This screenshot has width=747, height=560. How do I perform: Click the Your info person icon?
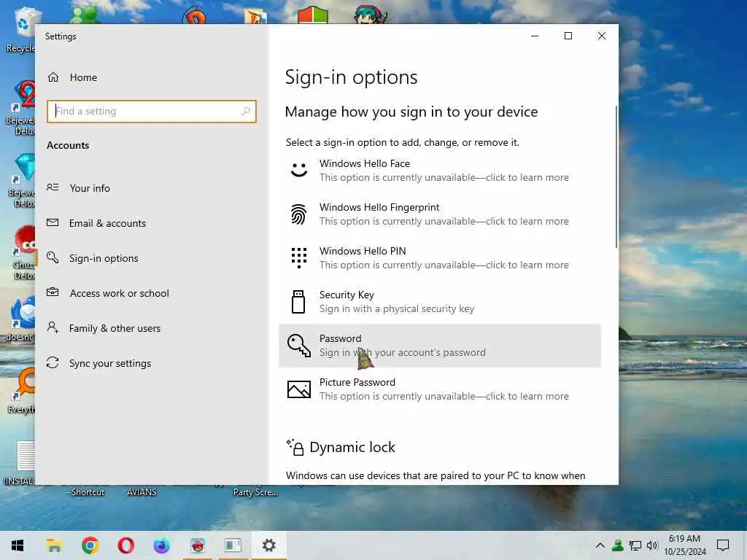(x=53, y=187)
